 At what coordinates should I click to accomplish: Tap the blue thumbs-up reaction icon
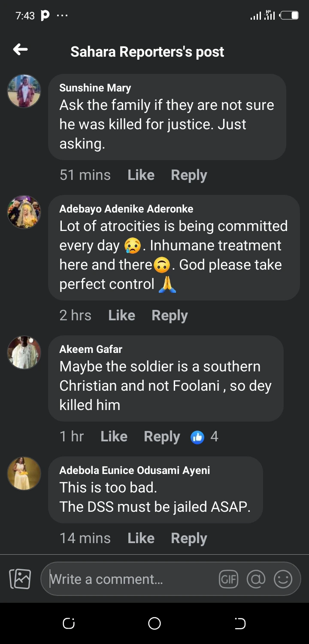point(197,437)
